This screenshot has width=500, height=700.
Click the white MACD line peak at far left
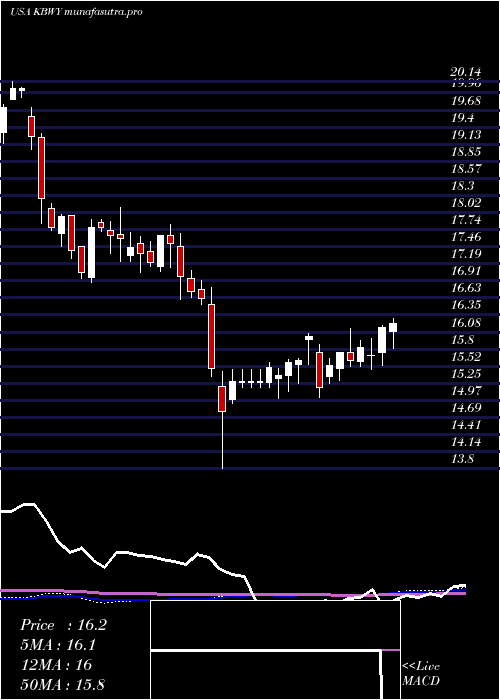click(x=29, y=504)
